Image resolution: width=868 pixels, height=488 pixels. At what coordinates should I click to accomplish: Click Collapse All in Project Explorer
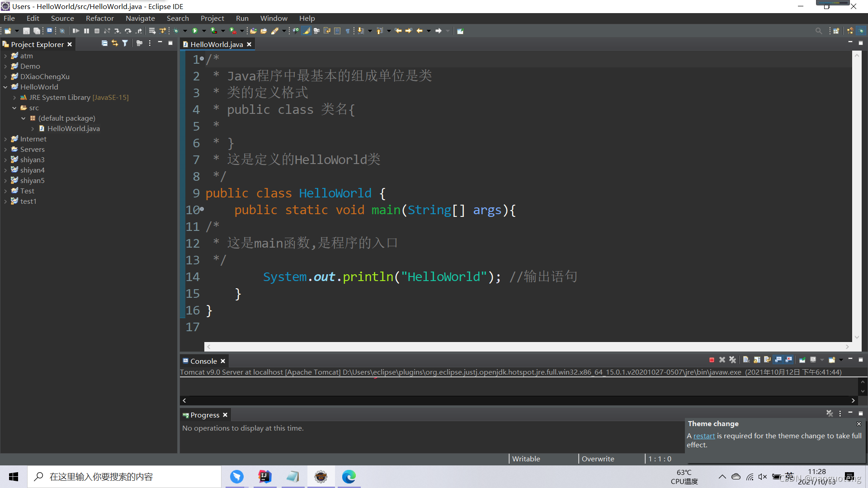pyautogui.click(x=104, y=43)
